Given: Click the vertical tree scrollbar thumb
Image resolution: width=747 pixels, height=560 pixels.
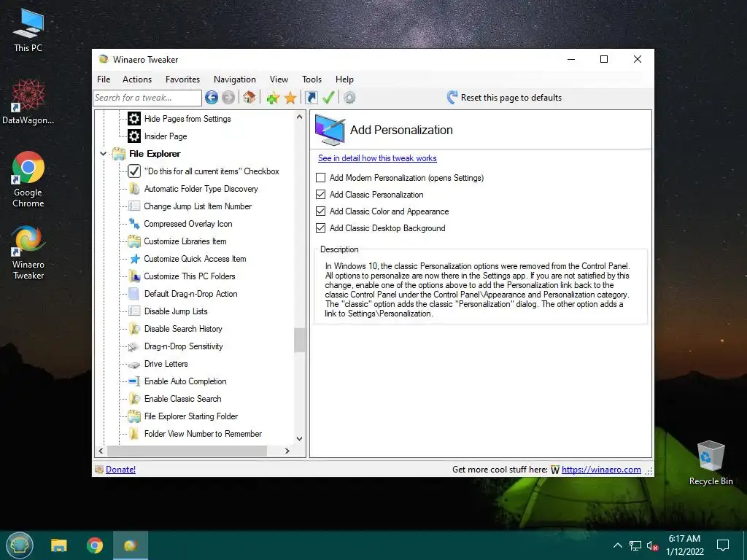Looking at the screenshot, I should [299, 340].
